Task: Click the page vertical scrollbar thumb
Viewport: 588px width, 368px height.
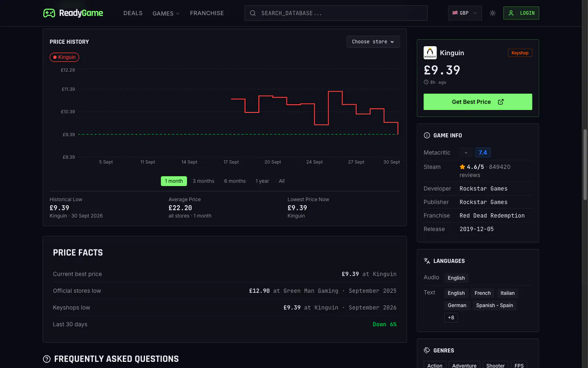Action: (585, 164)
